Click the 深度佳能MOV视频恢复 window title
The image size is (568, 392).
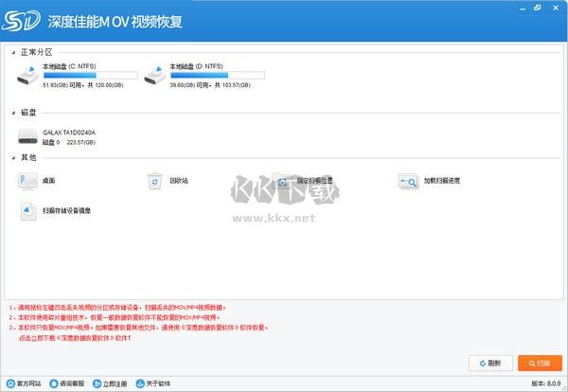pyautogui.click(x=115, y=22)
